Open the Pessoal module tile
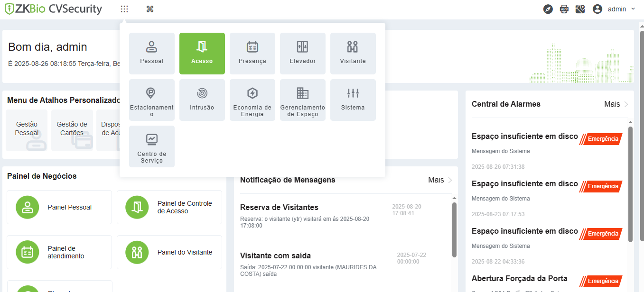The image size is (644, 292). 152,54
